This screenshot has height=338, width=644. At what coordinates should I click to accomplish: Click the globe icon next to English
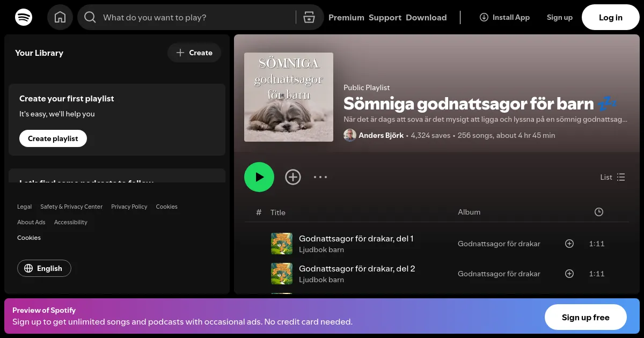point(29,268)
